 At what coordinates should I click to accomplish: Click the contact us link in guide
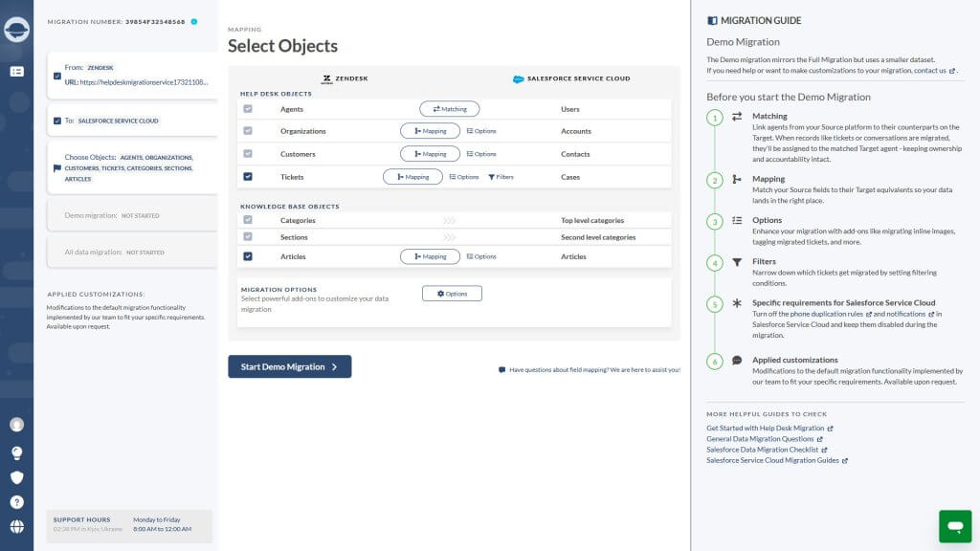tap(934, 71)
